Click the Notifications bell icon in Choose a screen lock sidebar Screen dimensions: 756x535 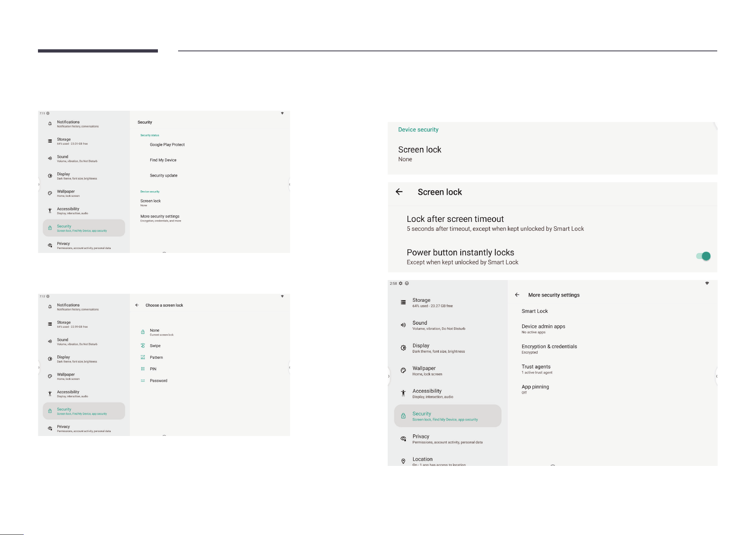tap(50, 307)
